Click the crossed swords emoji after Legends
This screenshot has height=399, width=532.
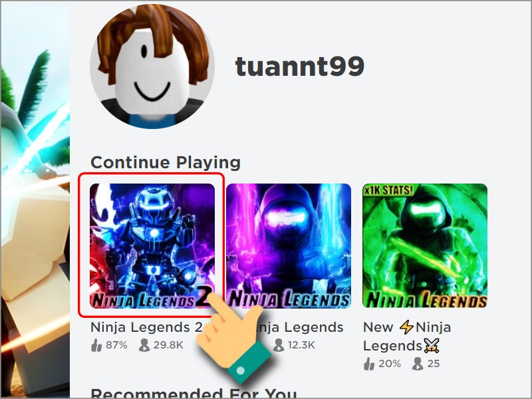click(432, 346)
